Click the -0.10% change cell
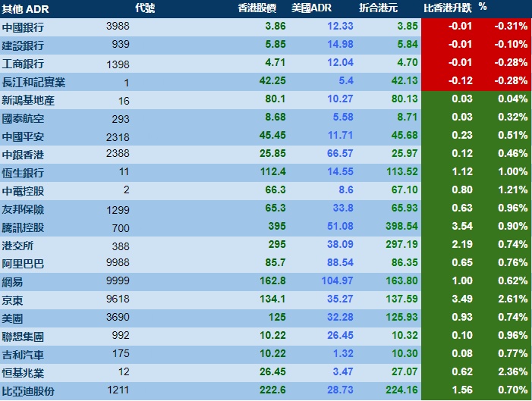Image resolution: width=532 pixels, height=401 pixels. tap(511, 45)
